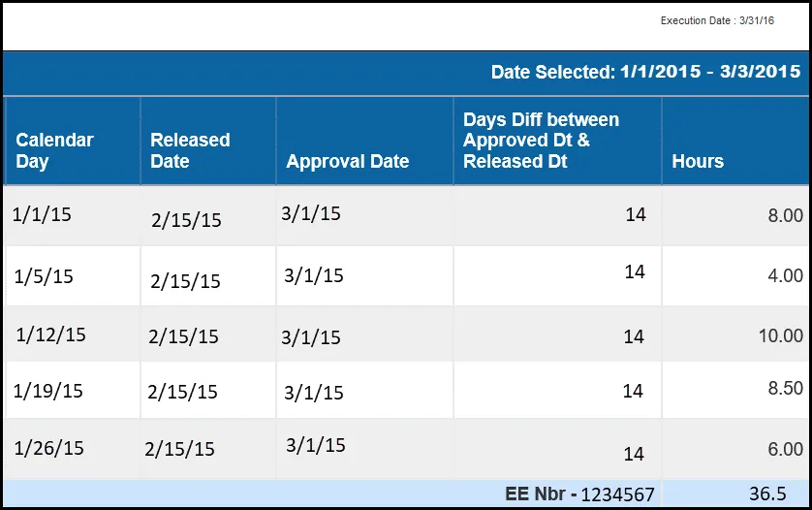The image size is (812, 510).
Task: Click the Released Date column header
Action: tap(190, 150)
